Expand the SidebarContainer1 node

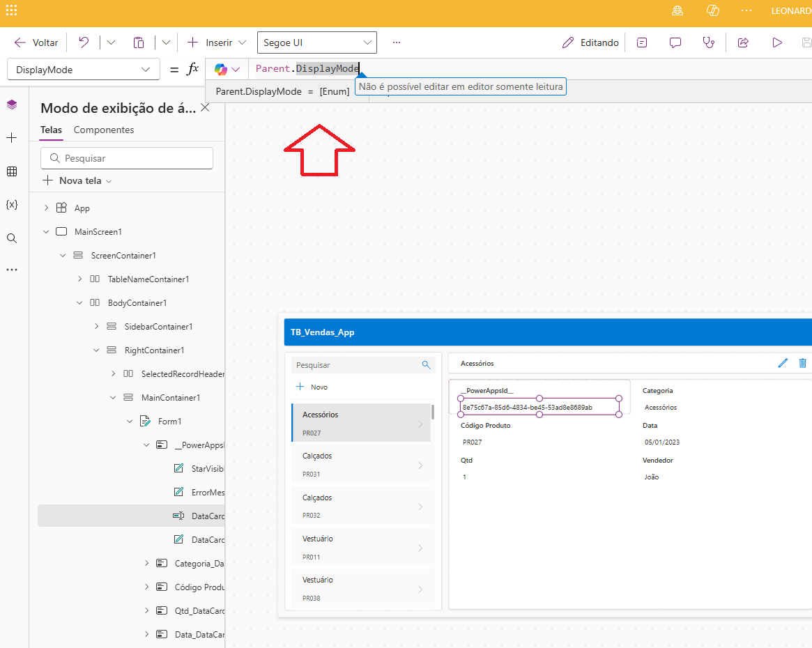click(96, 326)
